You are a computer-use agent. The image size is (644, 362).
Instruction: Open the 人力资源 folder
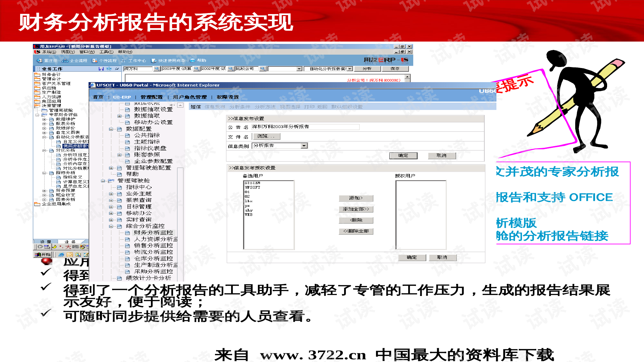tap(48, 97)
